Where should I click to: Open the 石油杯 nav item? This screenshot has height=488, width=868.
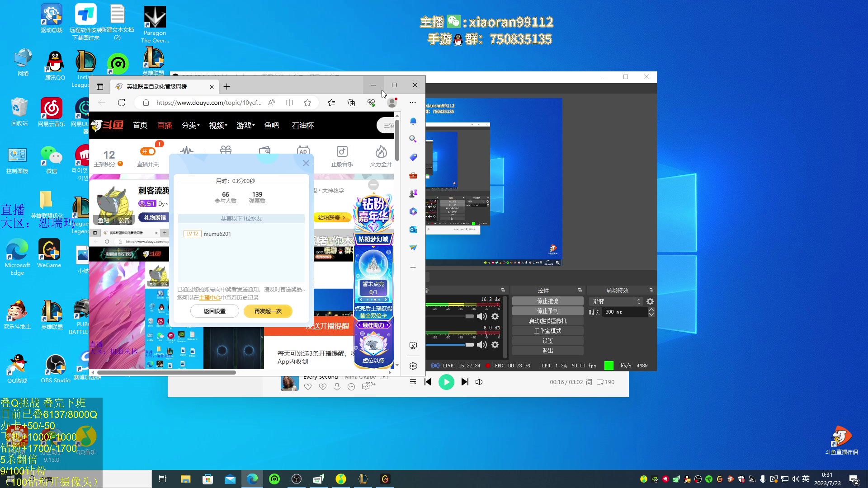tap(303, 126)
